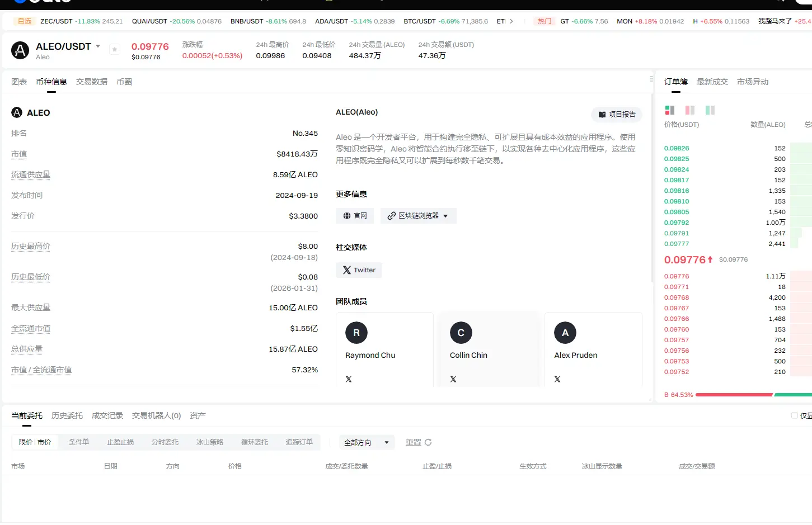Open ZEC/USDT ticker pair
812x525 pixels.
81,21
